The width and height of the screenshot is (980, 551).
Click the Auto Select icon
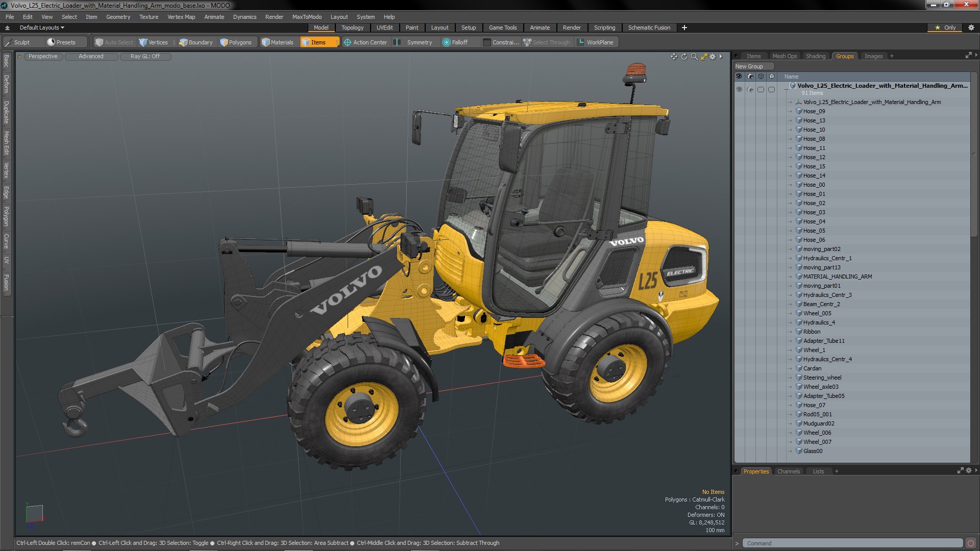point(100,42)
